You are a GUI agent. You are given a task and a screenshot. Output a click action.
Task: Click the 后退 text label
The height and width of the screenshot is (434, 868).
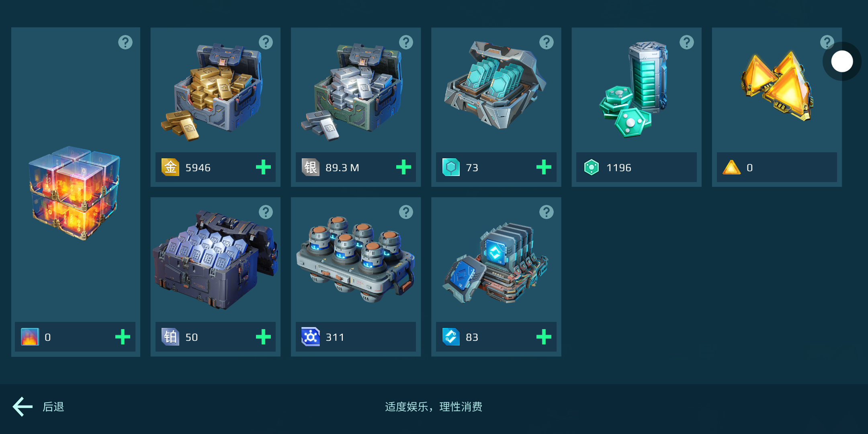tap(53, 407)
